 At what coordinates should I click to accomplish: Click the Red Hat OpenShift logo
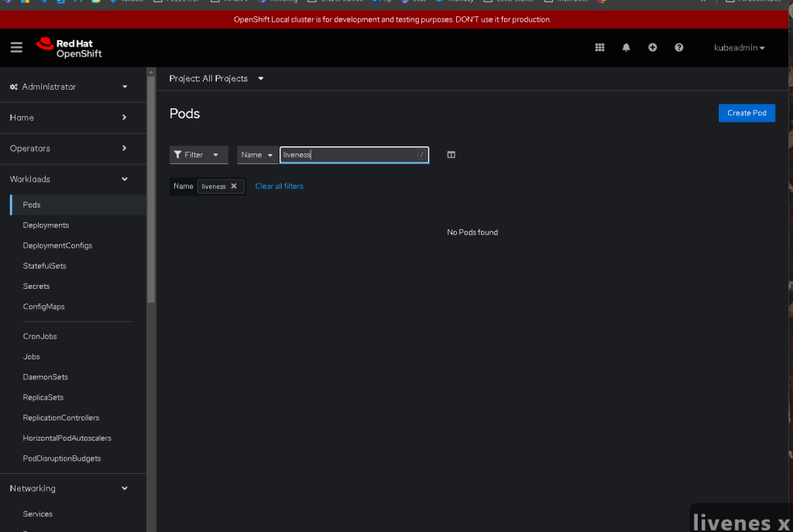(x=69, y=48)
